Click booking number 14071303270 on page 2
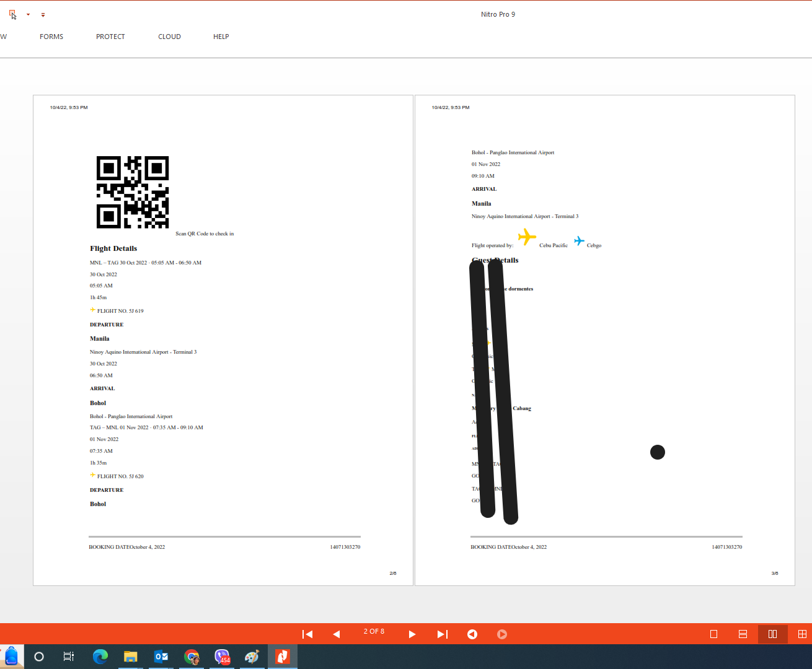812x669 pixels. coord(345,547)
